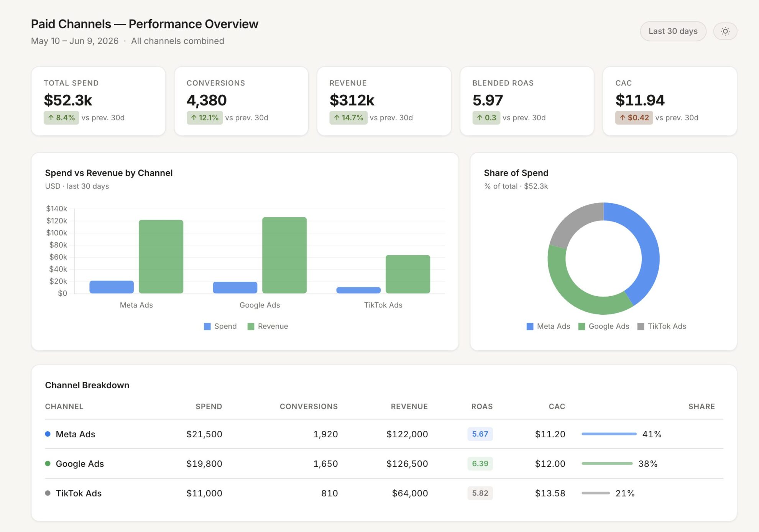759x532 pixels.
Task: Click the Google Ads revenue cell $126,500
Action: (x=407, y=463)
